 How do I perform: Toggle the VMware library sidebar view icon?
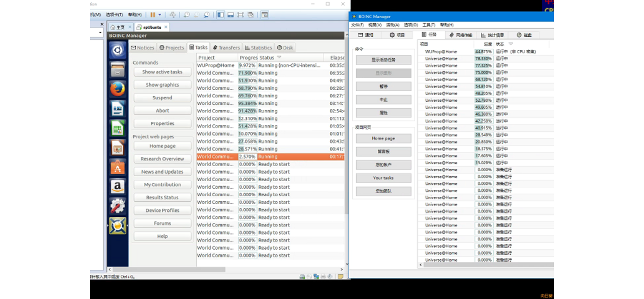point(221,15)
